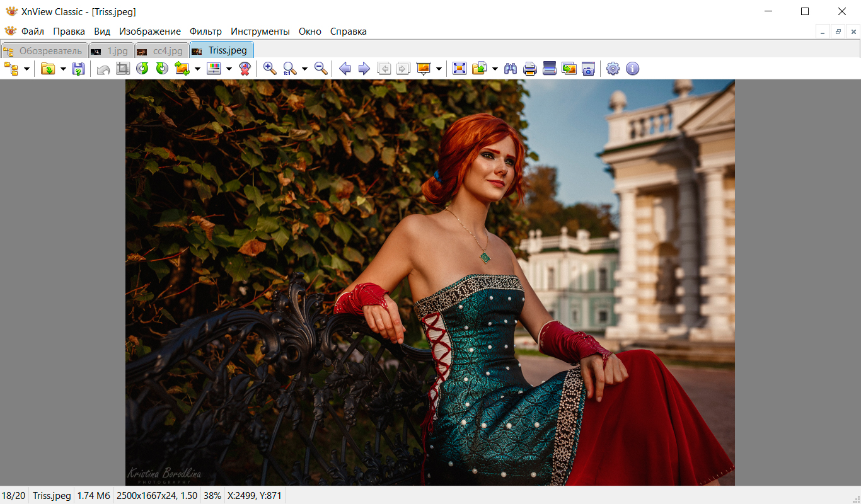Rotate image clockwise

tap(162, 69)
